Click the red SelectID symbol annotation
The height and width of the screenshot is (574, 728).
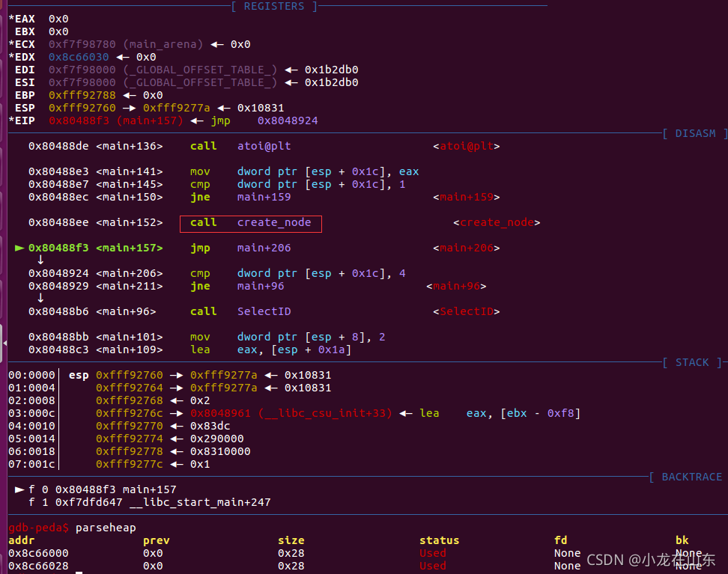[467, 311]
